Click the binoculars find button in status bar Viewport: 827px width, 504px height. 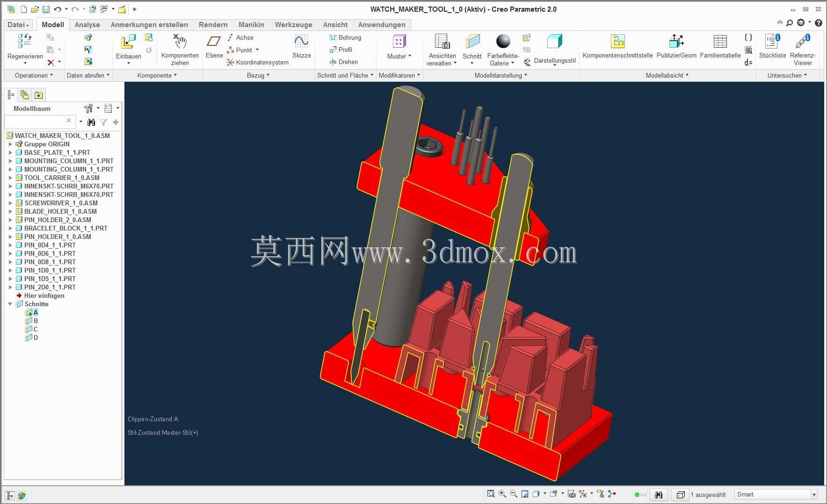pyautogui.click(x=659, y=495)
